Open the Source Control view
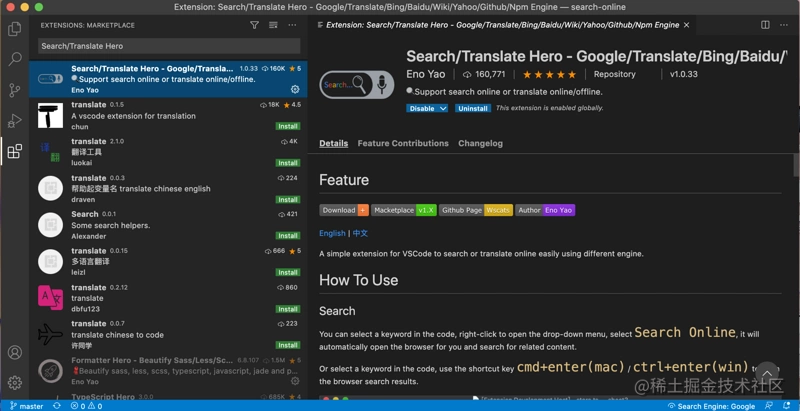 coord(15,90)
